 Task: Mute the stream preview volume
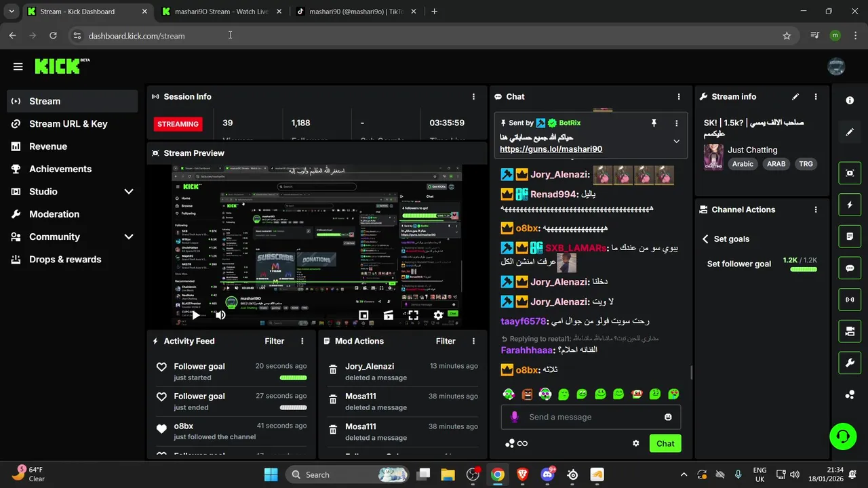point(220,315)
